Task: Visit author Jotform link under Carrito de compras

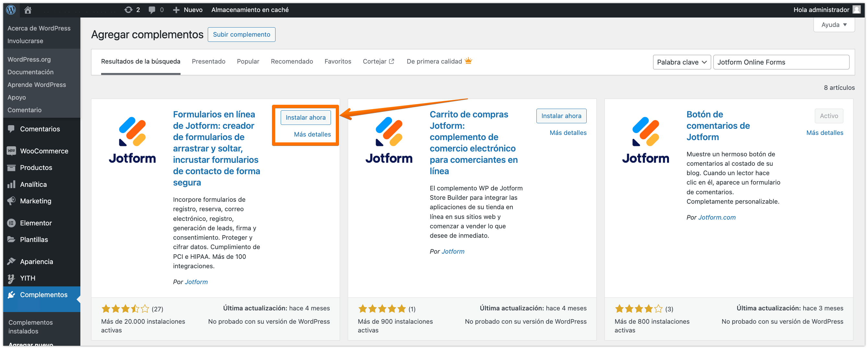Action: click(x=453, y=251)
